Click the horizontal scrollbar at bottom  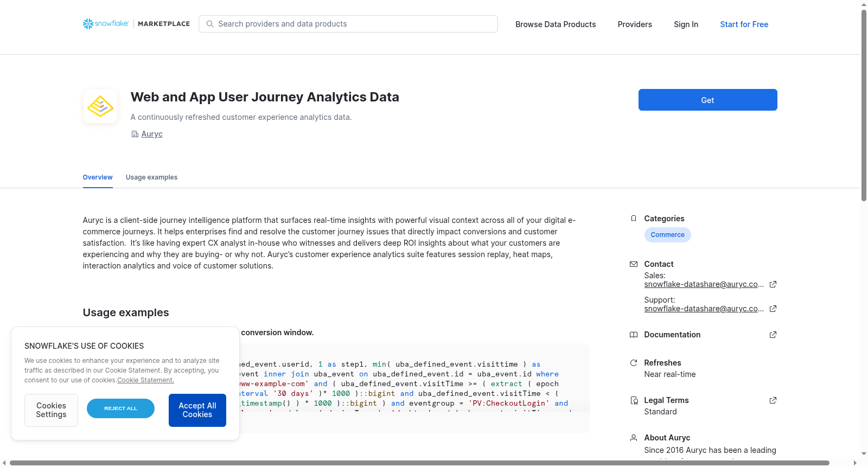point(419,463)
